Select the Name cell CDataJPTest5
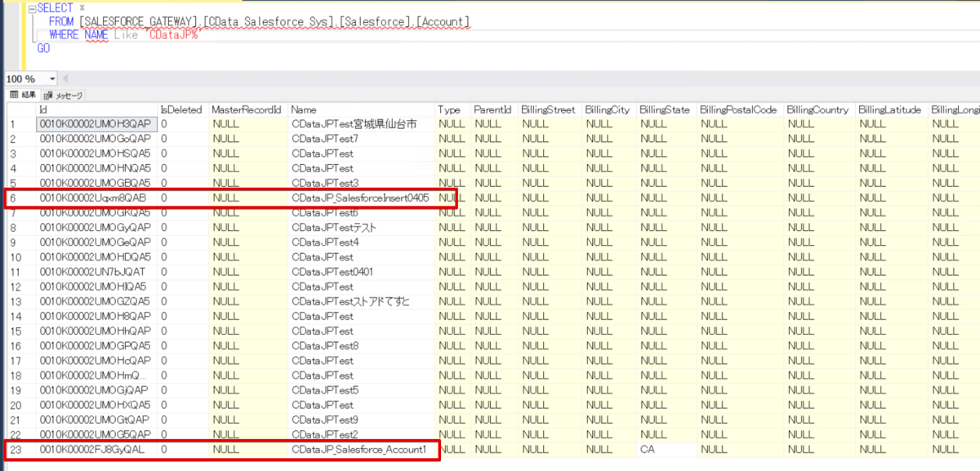 pos(361,390)
